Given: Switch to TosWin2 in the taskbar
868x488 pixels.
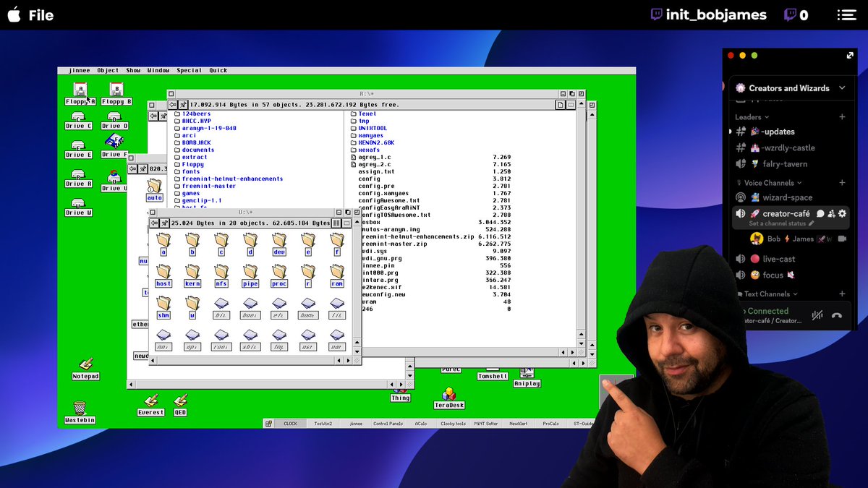Looking at the screenshot, I should (323, 424).
